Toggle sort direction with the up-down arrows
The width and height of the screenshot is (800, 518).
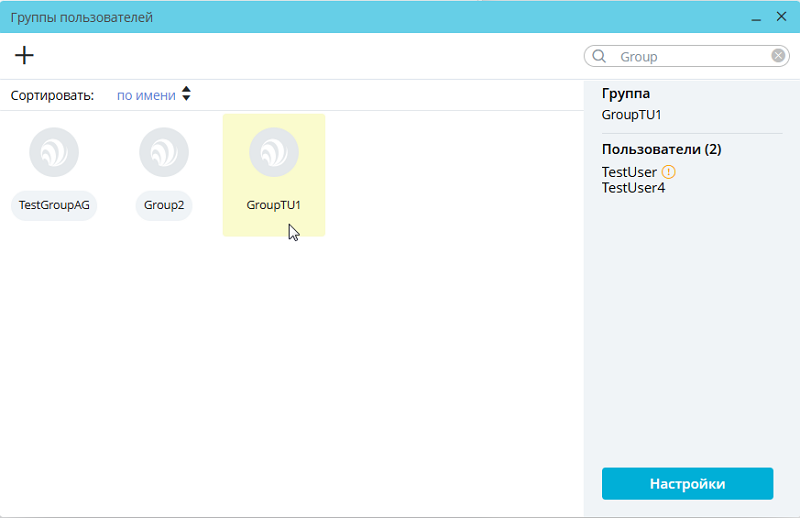186,95
